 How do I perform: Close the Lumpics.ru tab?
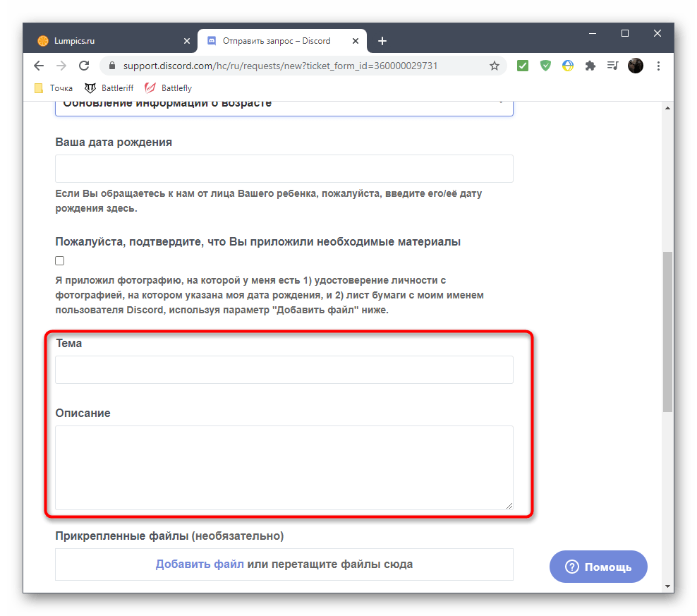(x=187, y=41)
